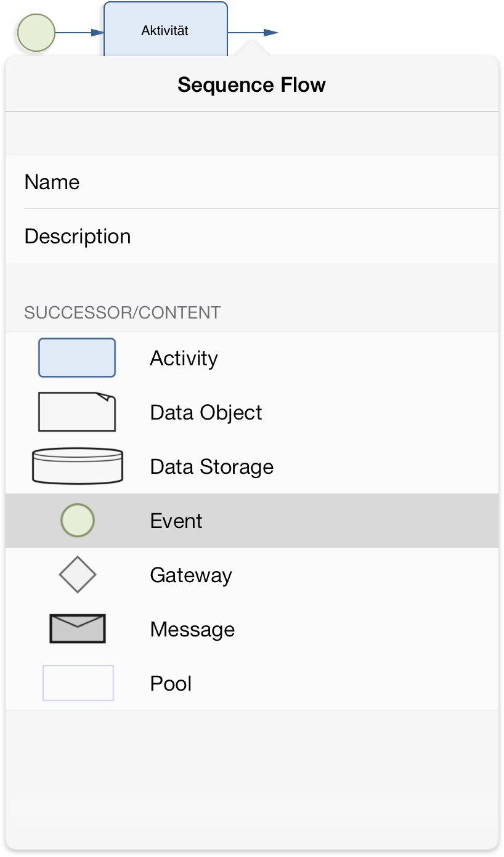The height and width of the screenshot is (857, 504).
Task: Select the blue Activity rectangle icon
Action: 77,357
